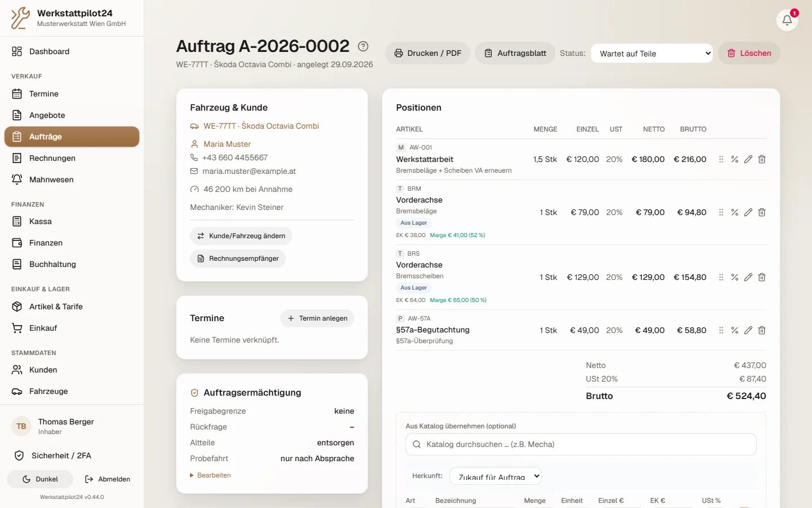
Task: Edit the Bremsscheiben position with pencil icon
Action: coord(748,277)
